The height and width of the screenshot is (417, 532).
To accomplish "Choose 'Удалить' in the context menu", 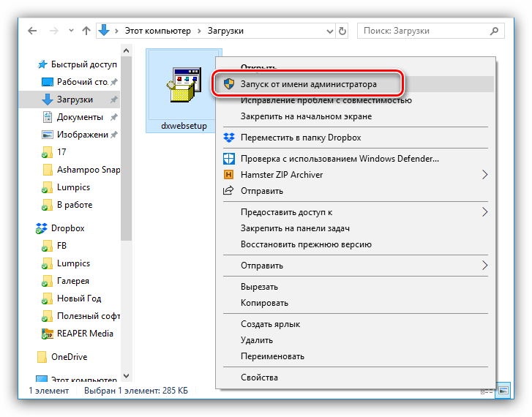I will tap(257, 340).
